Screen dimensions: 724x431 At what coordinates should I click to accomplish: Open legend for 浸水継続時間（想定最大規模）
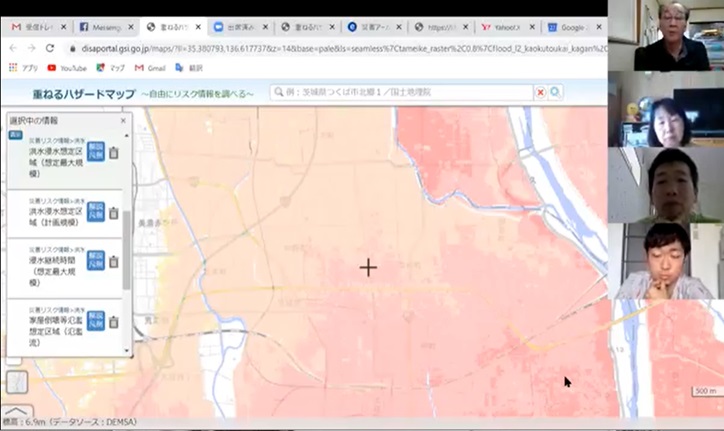(96, 261)
